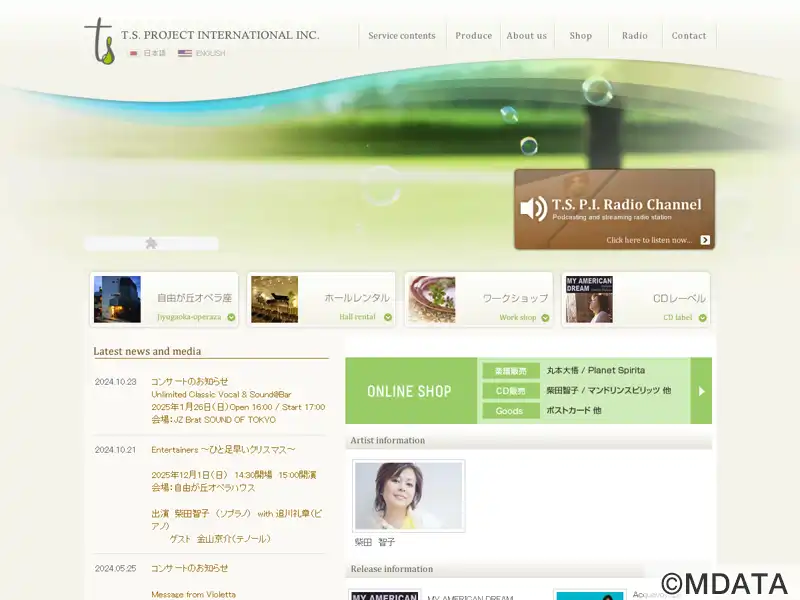
Task: Click green check icon on Jiyugaoka-operaza card
Action: tap(231, 317)
